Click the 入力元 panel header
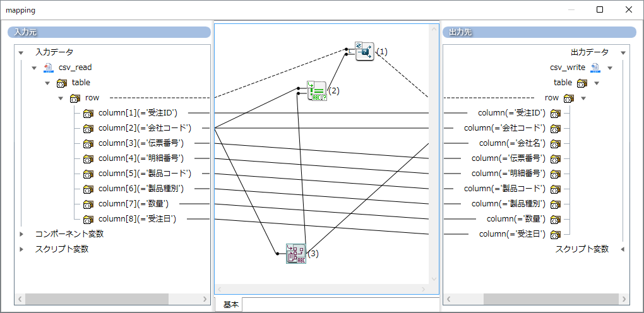The width and height of the screenshot is (644, 313). coord(109,32)
